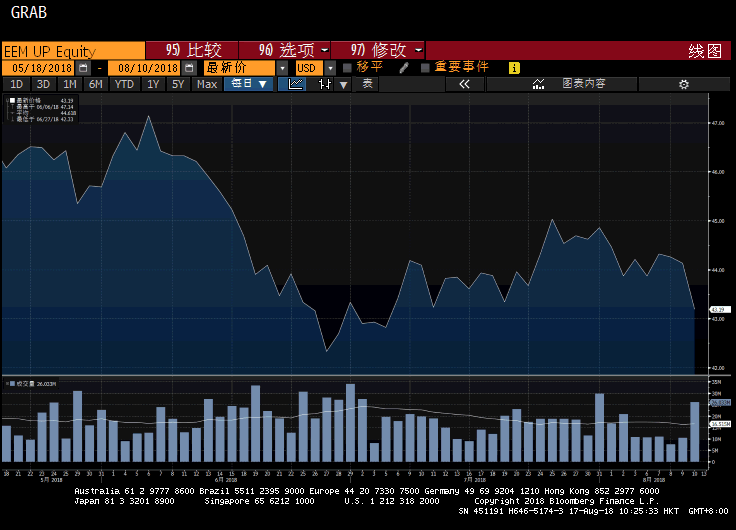
Task: Click the 05/18/2018 start date field
Action: (38, 68)
